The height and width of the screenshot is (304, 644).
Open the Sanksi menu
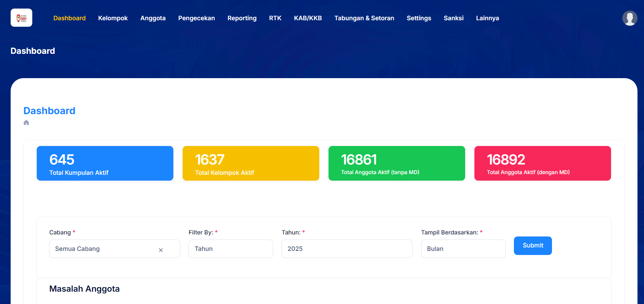(453, 18)
